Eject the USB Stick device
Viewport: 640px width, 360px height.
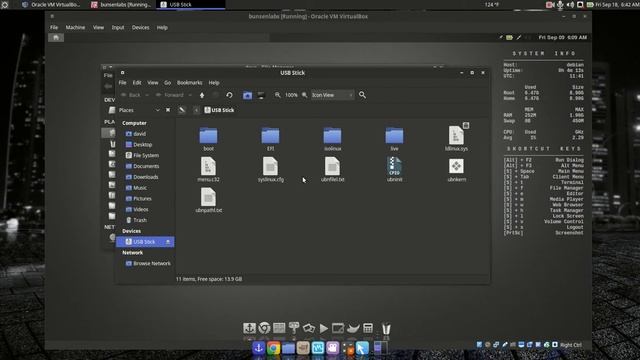(168, 242)
